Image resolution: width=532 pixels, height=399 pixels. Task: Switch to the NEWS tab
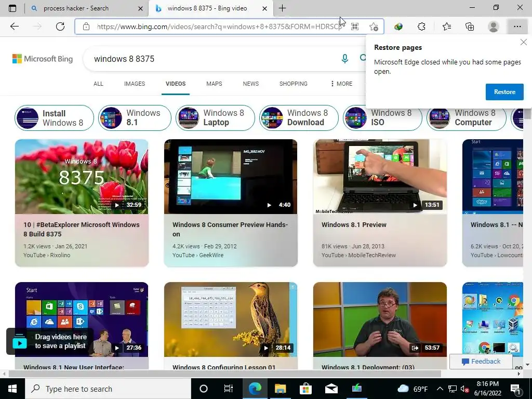(251, 84)
